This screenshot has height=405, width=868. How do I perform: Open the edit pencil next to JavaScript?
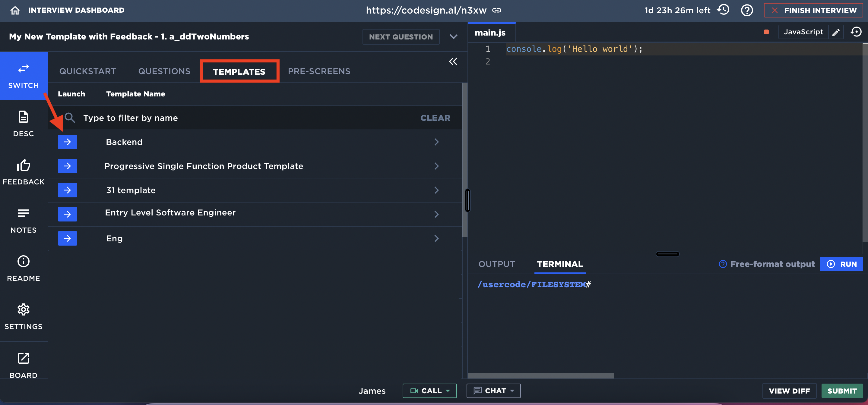(836, 32)
